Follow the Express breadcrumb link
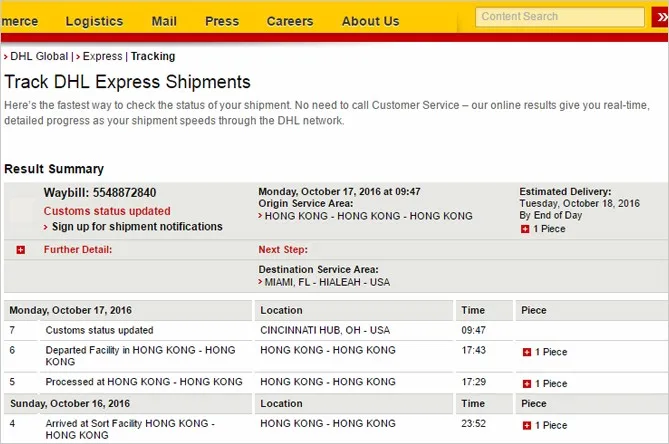Image resolution: width=669 pixels, height=444 pixels. pos(102,56)
